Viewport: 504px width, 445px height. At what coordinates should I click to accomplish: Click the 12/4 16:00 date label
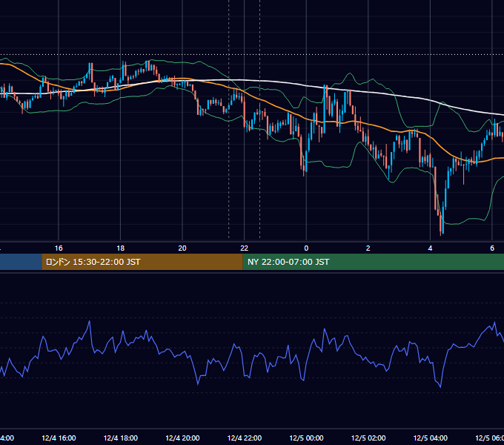[x=59, y=438]
